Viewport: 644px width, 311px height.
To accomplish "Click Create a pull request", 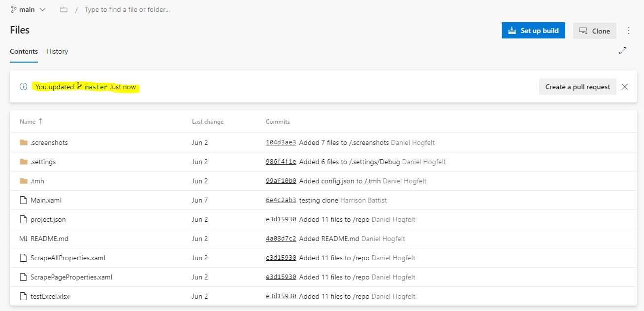I will coord(577,86).
